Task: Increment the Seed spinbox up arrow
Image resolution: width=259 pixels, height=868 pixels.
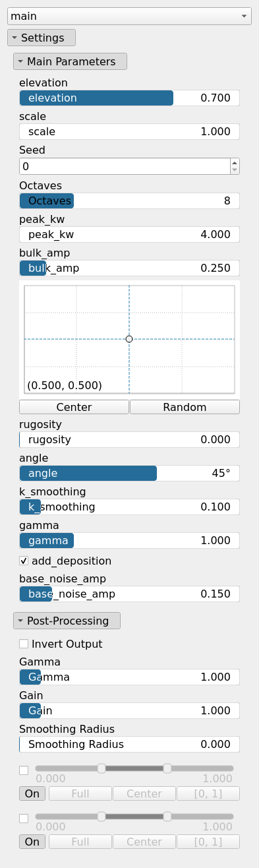Action: pyautogui.click(x=235, y=162)
